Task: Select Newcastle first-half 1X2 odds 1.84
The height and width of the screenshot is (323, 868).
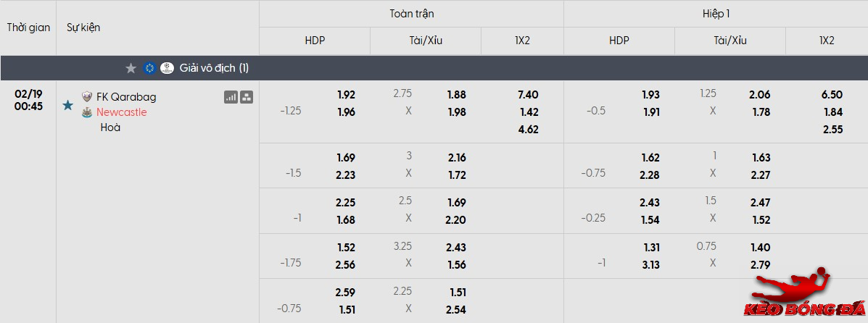Action: point(833,112)
